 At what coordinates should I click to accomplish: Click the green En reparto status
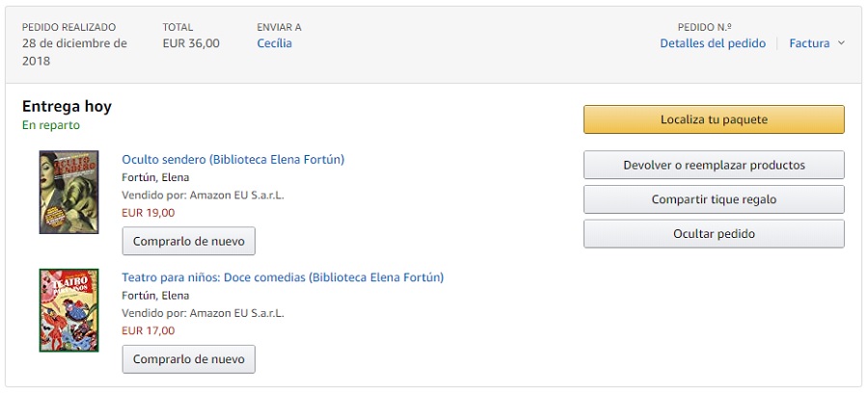click(51, 125)
